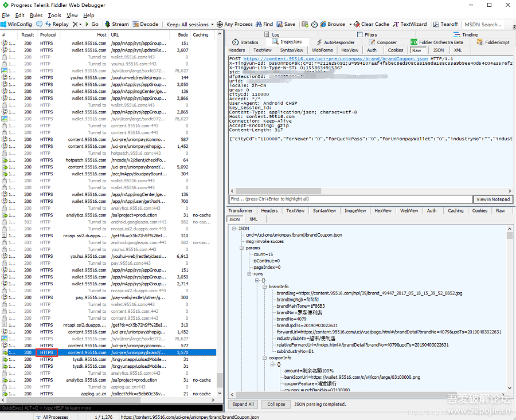Image resolution: width=516 pixels, height=420 pixels.
Task: Select the Inspectors tab
Action: tap(287, 42)
